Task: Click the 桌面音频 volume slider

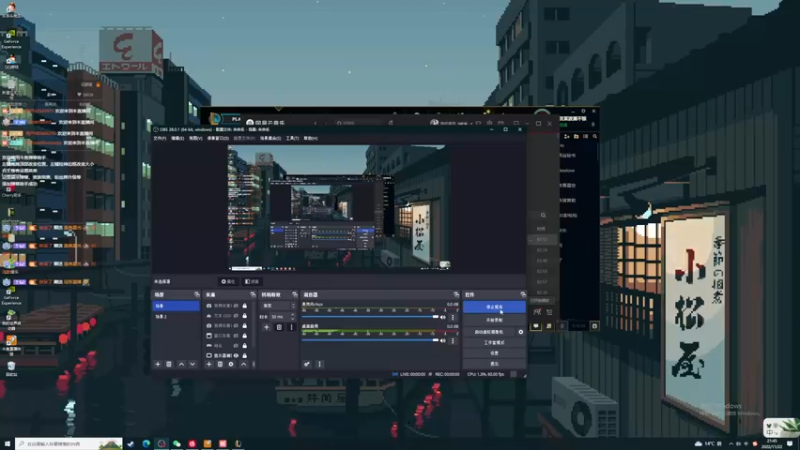Action: (x=370, y=340)
